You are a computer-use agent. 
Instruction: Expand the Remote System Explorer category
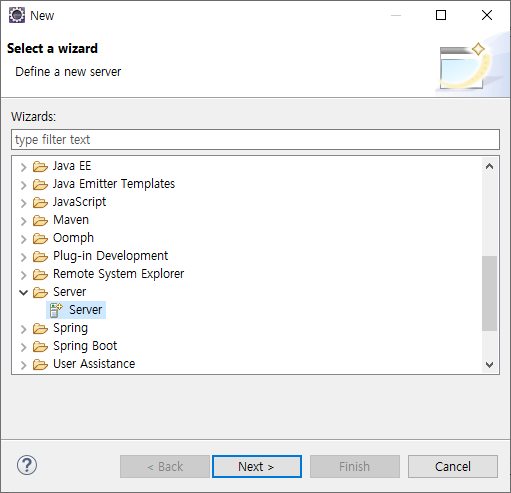tap(23, 275)
